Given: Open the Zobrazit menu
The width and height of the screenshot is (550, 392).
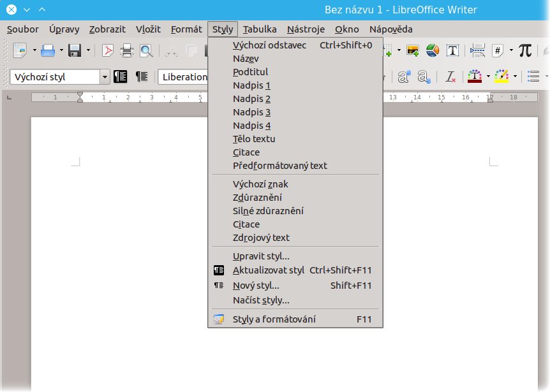Looking at the screenshot, I should (107, 29).
